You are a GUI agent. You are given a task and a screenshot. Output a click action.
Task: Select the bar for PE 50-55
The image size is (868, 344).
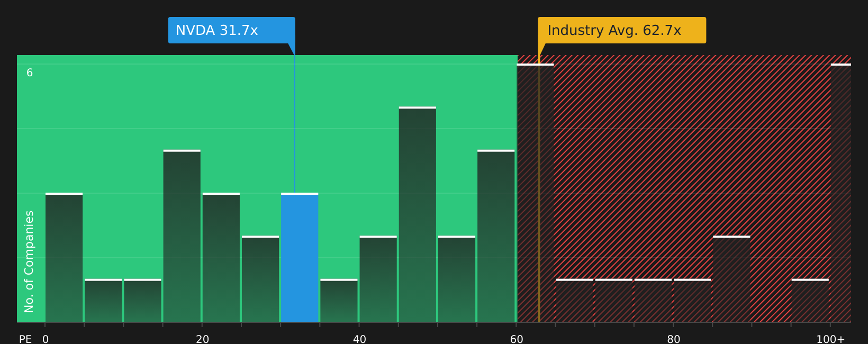click(457, 279)
